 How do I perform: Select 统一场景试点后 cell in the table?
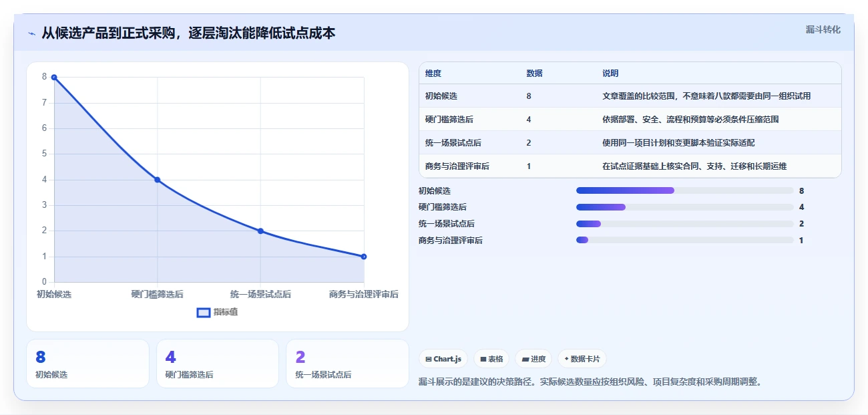coord(453,143)
